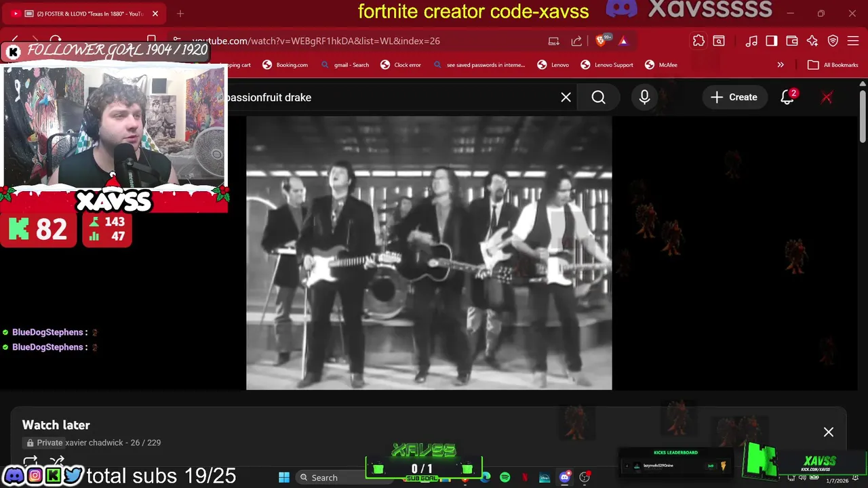Click the page vertical scrollbar thumb
868x488 pixels.
click(863, 115)
